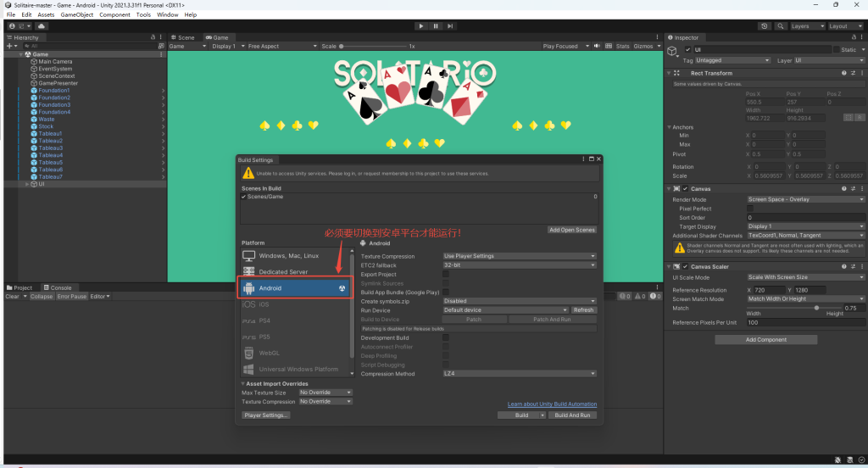Toggle the Pixel Perfect checkbox in Canvas
The height and width of the screenshot is (468, 868).
coord(749,208)
